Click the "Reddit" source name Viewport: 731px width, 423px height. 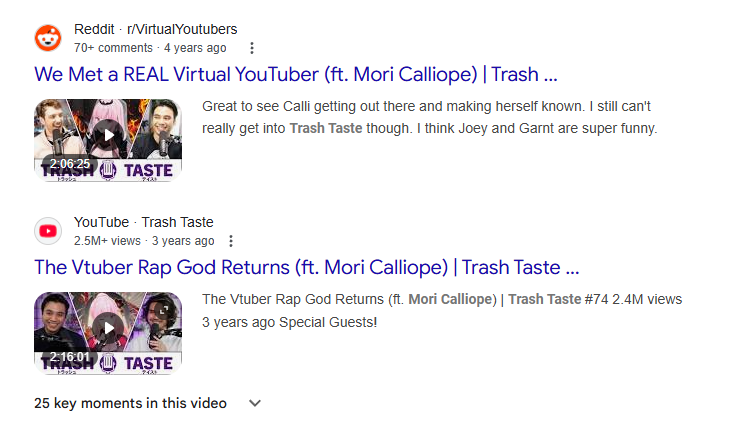pyautogui.click(x=94, y=29)
